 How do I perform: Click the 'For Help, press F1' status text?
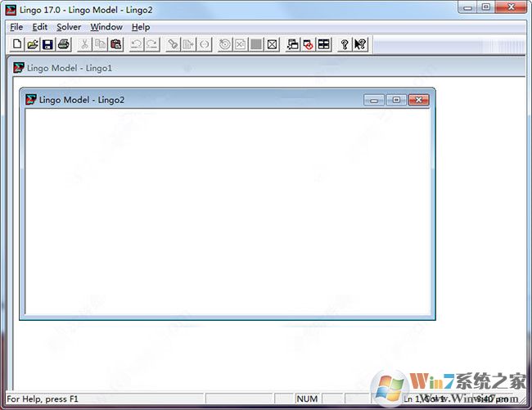click(x=43, y=399)
